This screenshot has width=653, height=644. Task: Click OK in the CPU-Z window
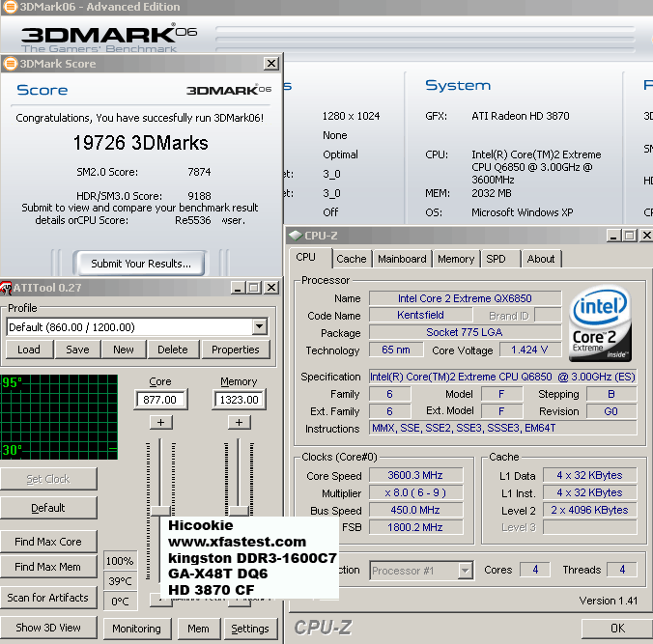click(x=617, y=629)
